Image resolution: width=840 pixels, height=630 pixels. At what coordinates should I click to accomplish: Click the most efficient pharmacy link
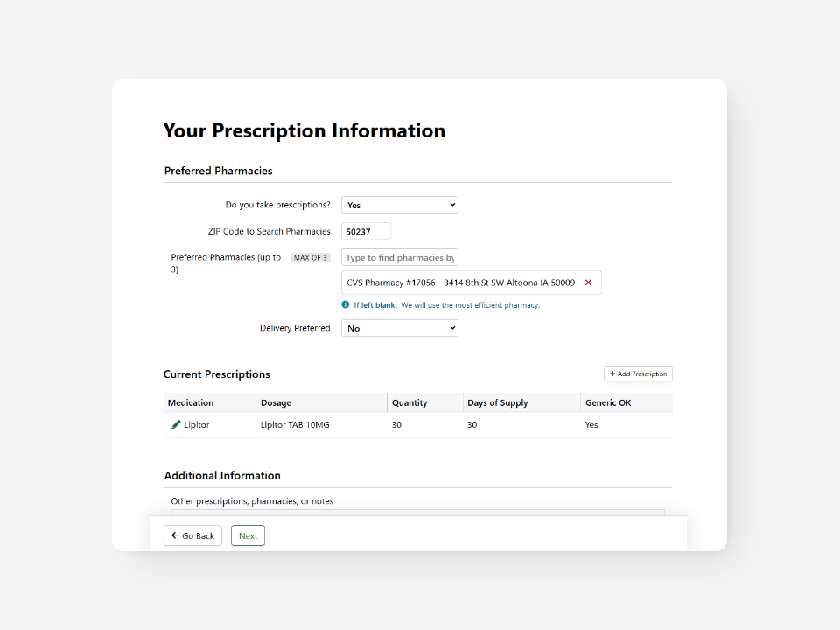pos(496,304)
